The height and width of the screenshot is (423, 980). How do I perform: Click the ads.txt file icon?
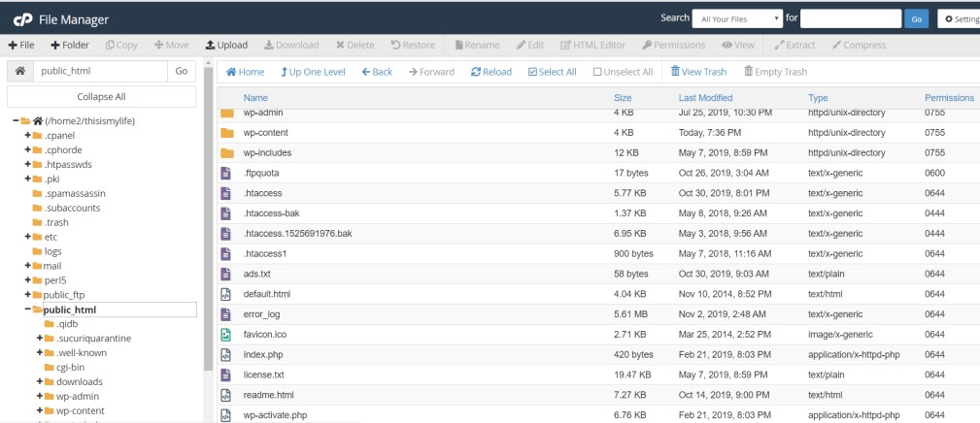click(225, 274)
